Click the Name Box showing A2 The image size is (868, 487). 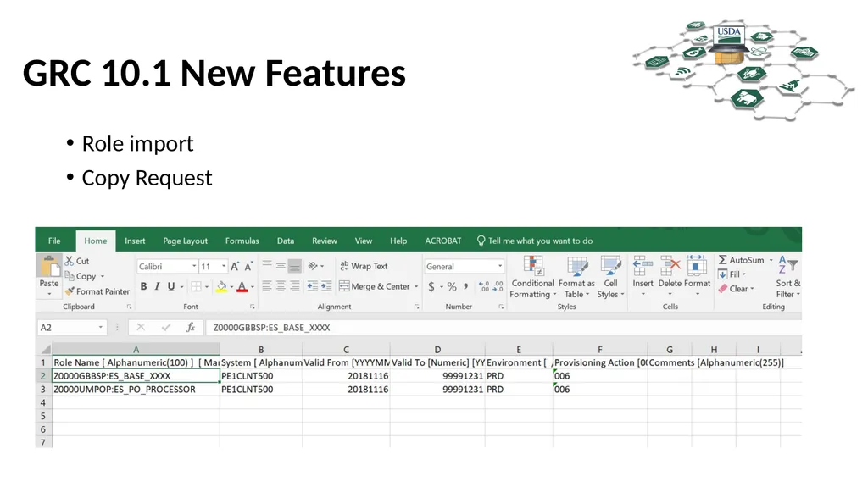click(71, 328)
